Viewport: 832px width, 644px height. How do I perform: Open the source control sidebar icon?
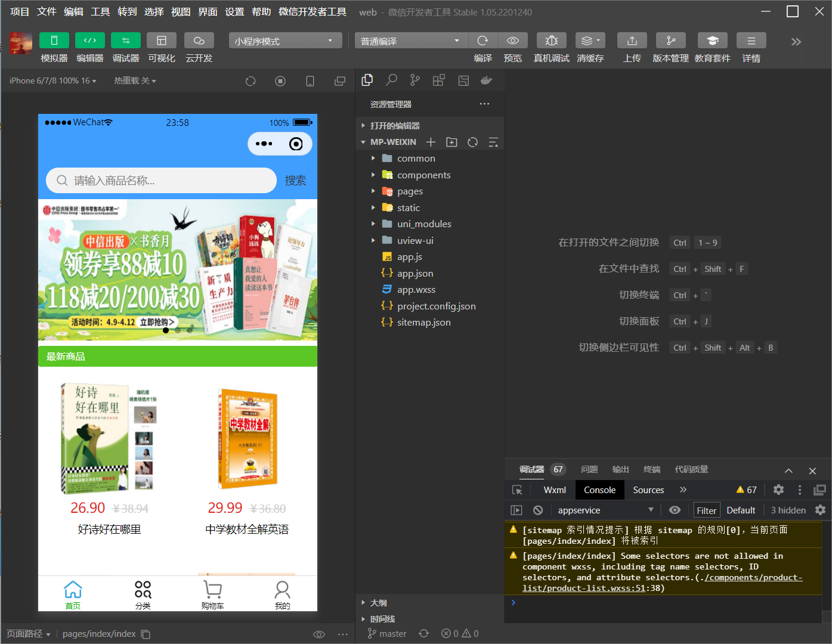click(x=415, y=80)
